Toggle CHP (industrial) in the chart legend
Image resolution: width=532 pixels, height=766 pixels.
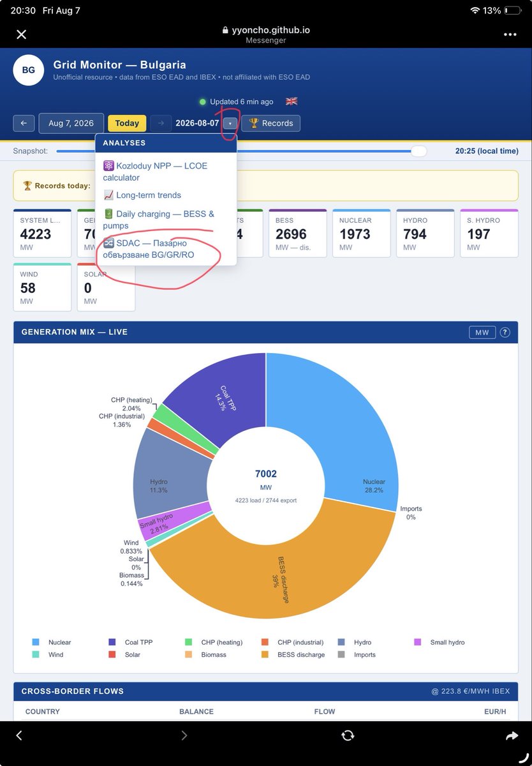click(292, 642)
